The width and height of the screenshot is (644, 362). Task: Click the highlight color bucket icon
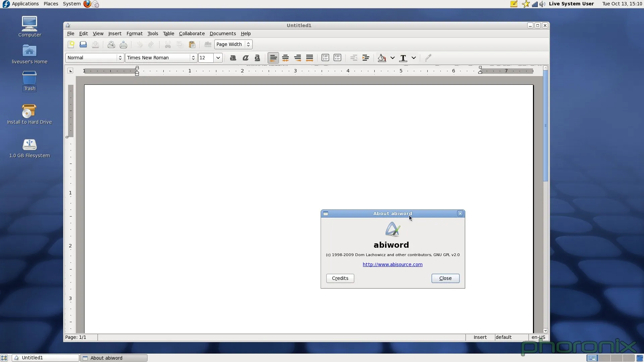[382, 58]
